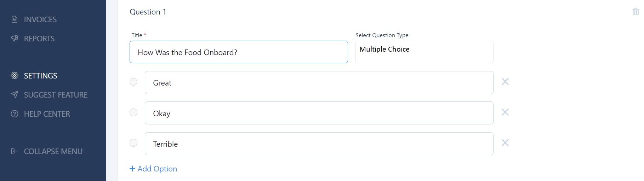Select the radio button beside Great

(133, 82)
